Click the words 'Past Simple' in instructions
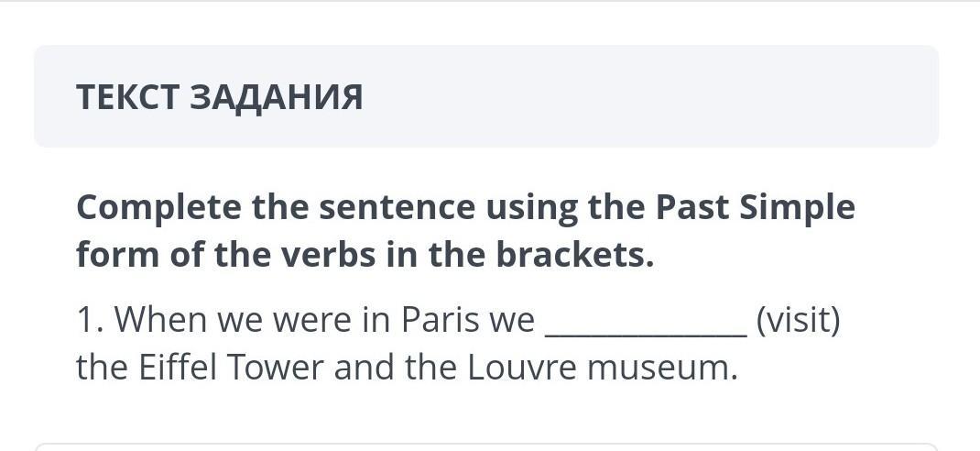 [x=755, y=208]
